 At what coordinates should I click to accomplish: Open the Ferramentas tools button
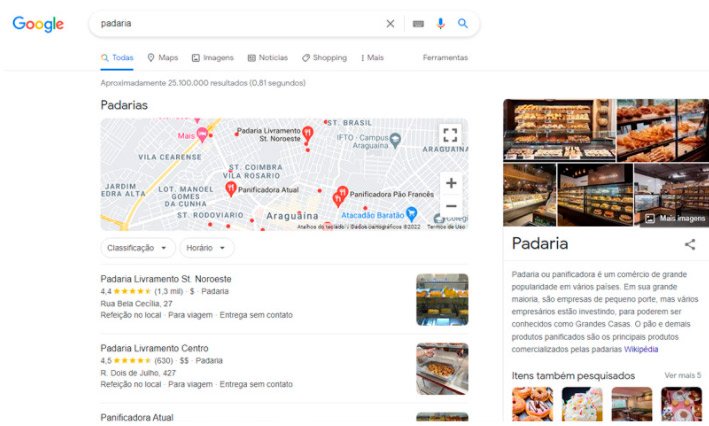tap(445, 57)
